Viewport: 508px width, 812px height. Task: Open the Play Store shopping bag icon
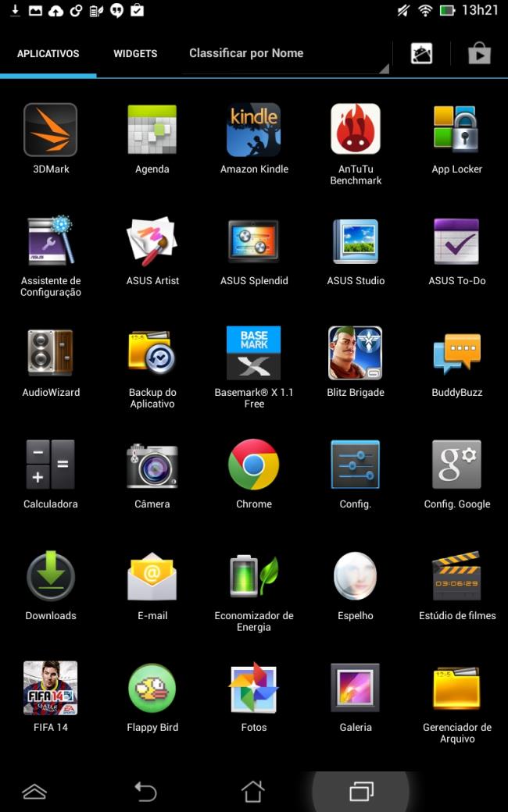[x=480, y=53]
